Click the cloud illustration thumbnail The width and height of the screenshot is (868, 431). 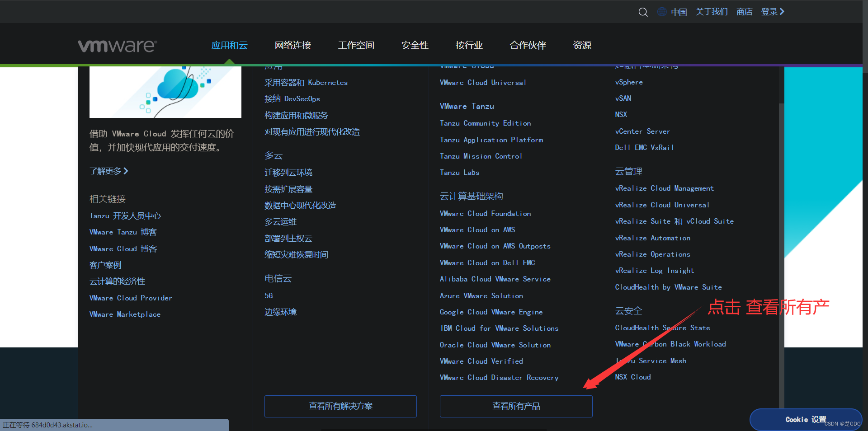pos(165,92)
